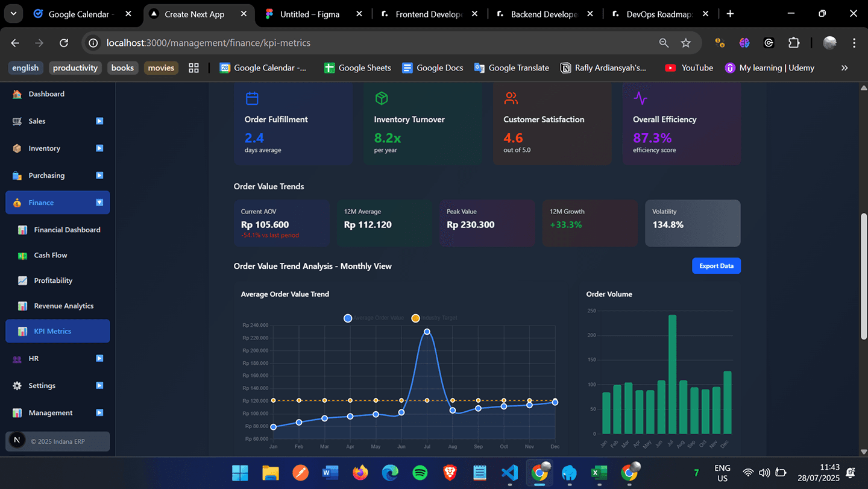Expand the Sales sidebar submenu

pyautogui.click(x=99, y=121)
